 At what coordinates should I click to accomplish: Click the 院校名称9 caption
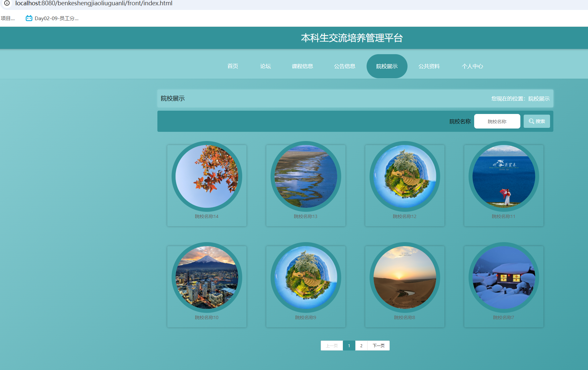coord(306,317)
